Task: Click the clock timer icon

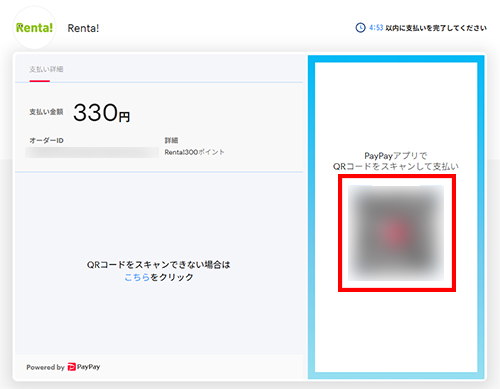Action: pos(360,28)
